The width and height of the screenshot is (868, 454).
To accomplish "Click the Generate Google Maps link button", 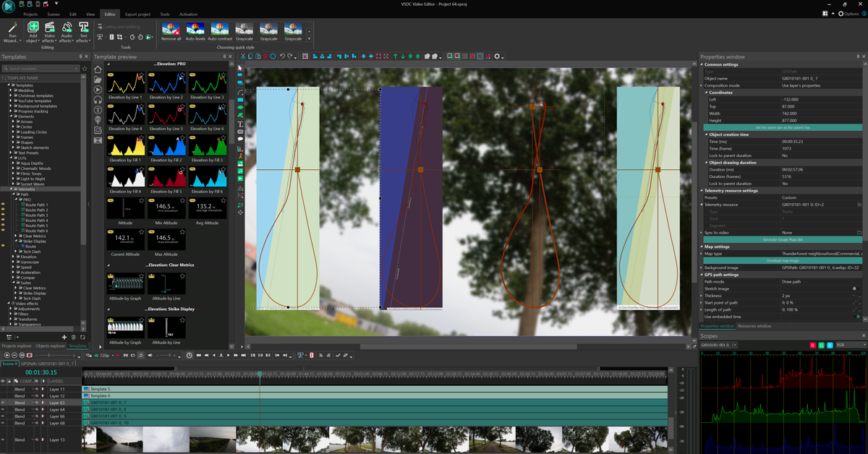I will click(782, 239).
